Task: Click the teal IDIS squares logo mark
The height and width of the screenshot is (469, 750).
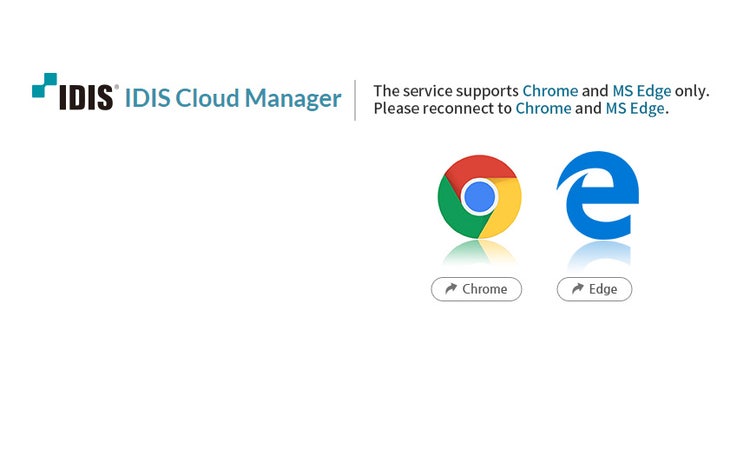Action: (44, 85)
